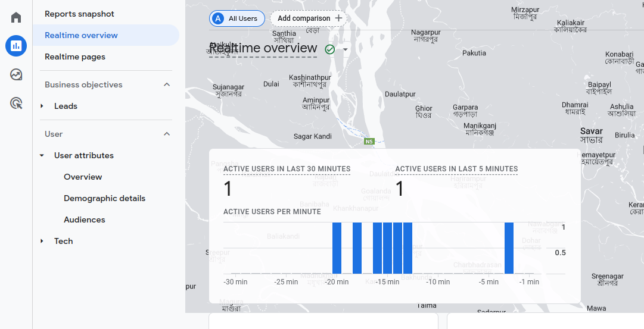
Task: Click the Manikganj label on the map
Action: 480,129
